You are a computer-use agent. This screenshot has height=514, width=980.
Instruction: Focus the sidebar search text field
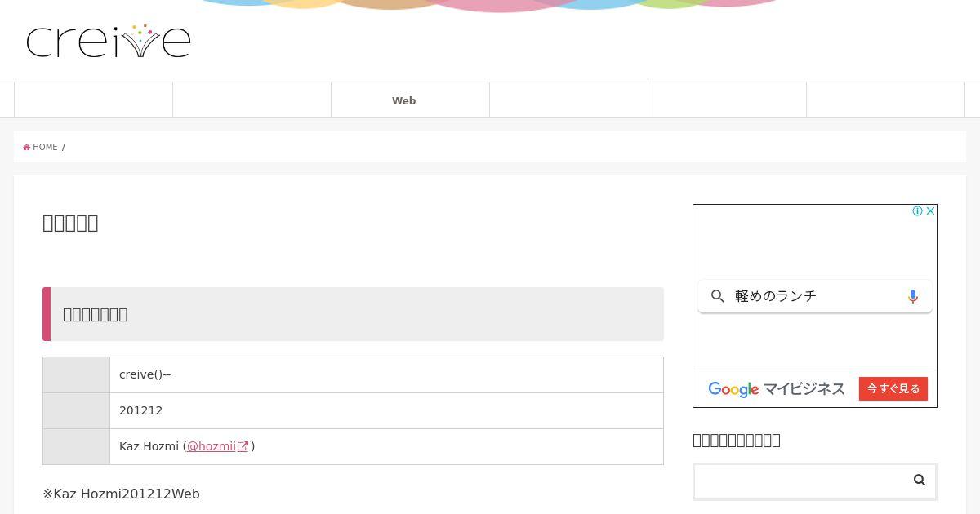[800, 481]
